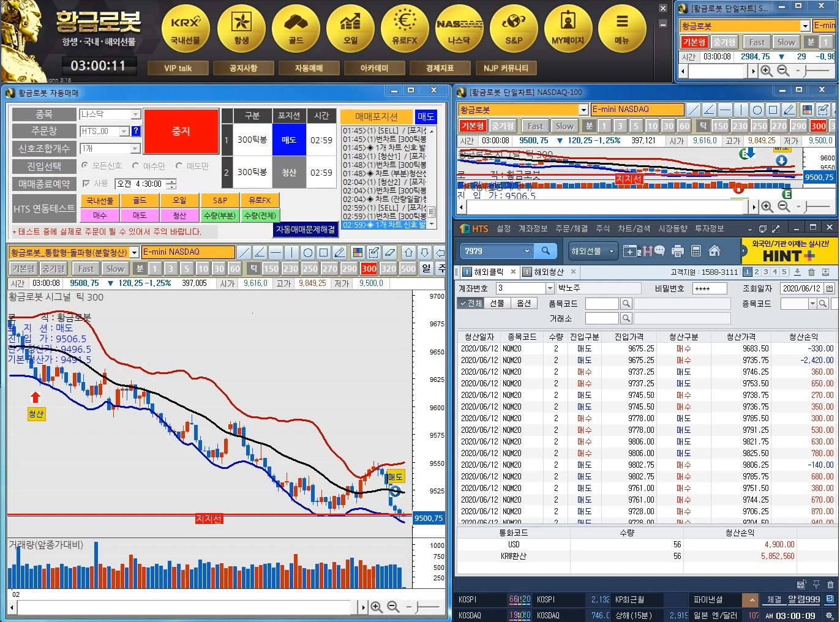Image resolution: width=840 pixels, height=622 pixels.
Task: Open the HTS 차트/검색 menu
Action: click(x=634, y=228)
